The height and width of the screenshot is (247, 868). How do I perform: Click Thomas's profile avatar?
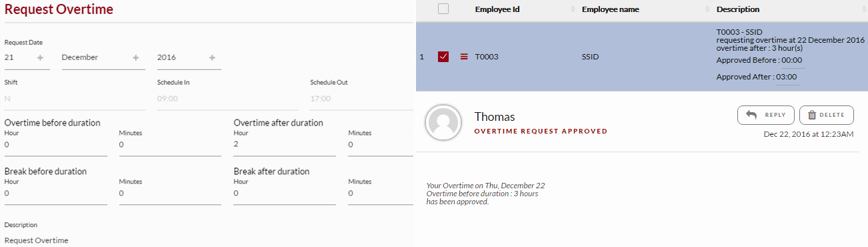click(x=443, y=121)
